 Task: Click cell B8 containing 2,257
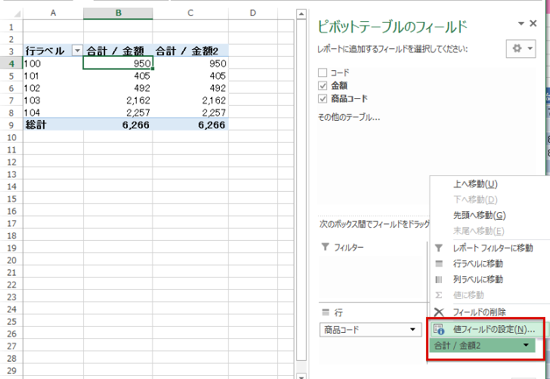[118, 113]
